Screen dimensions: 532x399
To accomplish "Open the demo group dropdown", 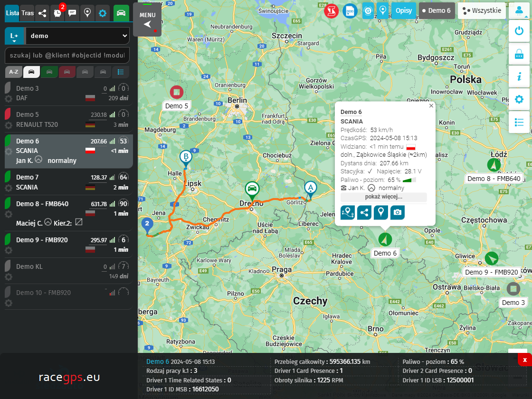I will pos(77,36).
